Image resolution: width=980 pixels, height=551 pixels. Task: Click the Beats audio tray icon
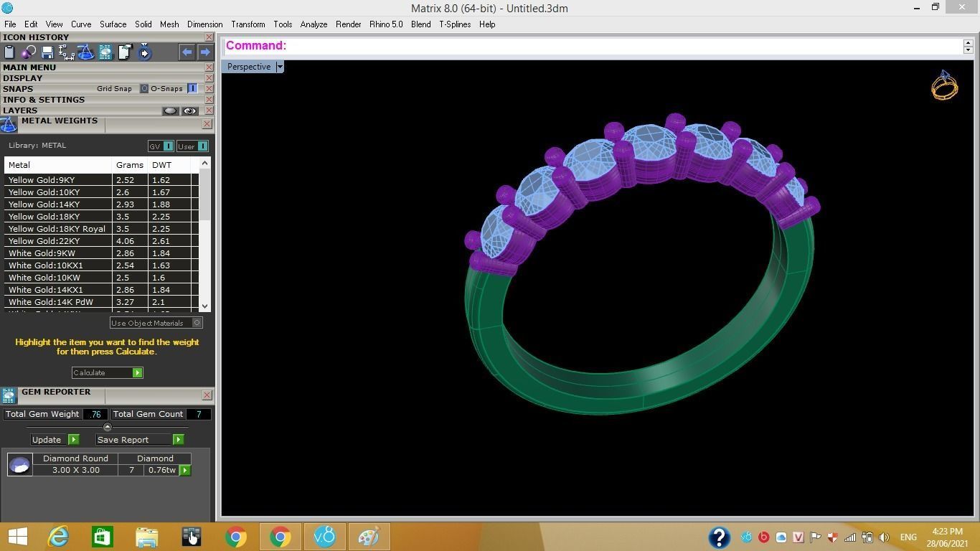(x=763, y=537)
